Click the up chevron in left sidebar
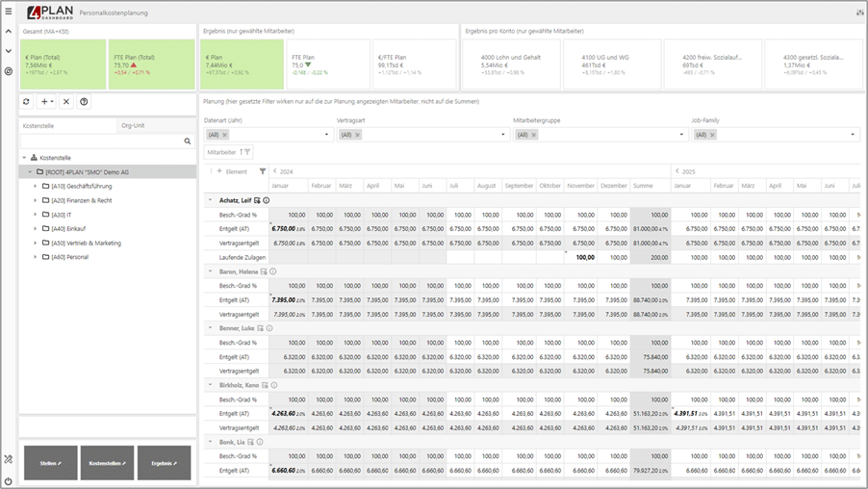The image size is (868, 489). click(9, 32)
